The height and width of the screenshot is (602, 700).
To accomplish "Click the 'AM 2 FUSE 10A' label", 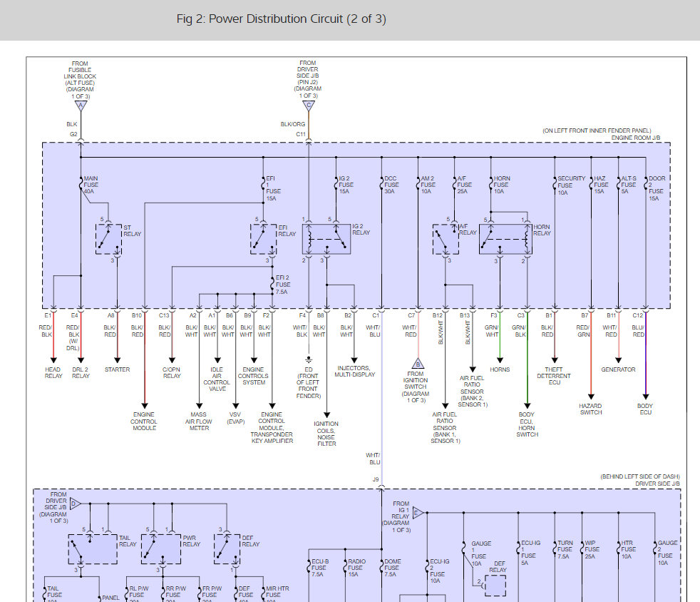I will 428,185.
